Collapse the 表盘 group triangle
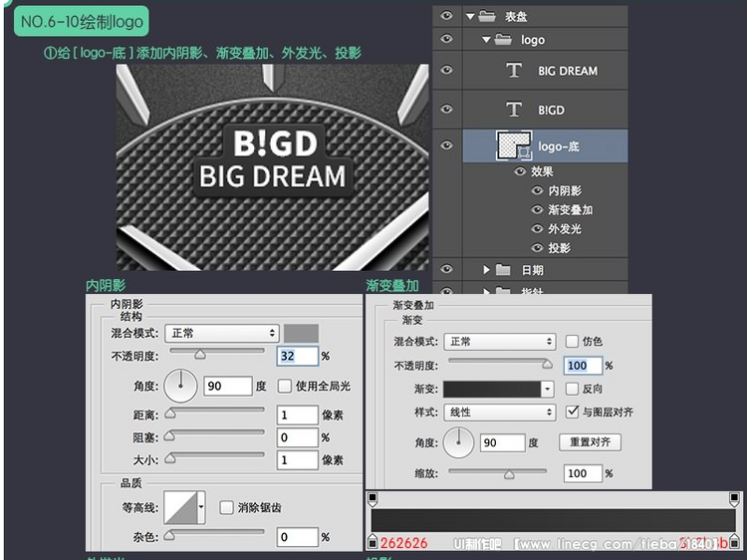 (x=470, y=16)
